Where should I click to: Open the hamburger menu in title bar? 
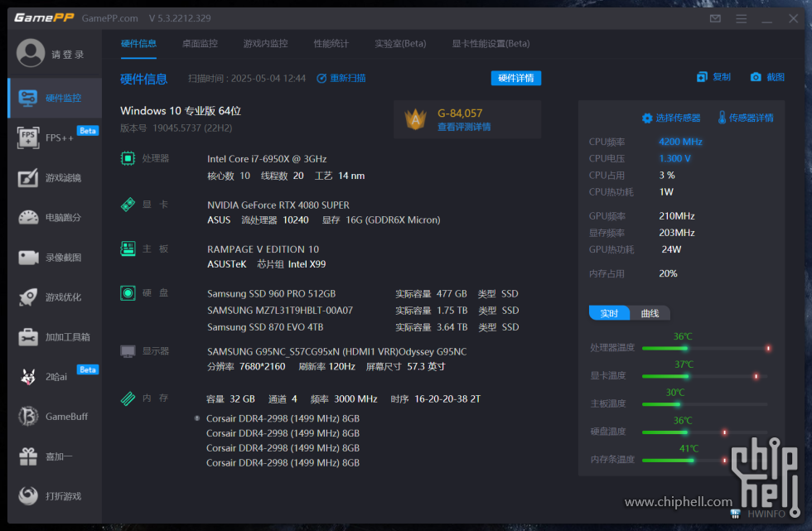741,18
